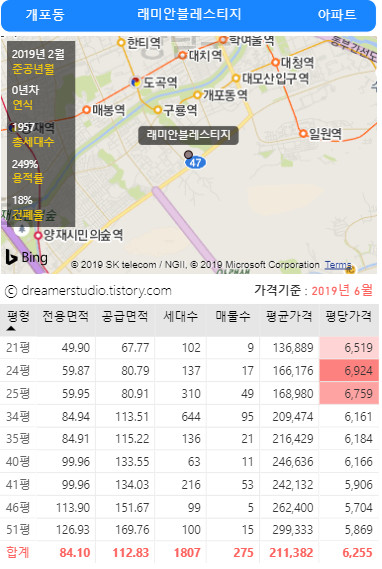
Task: Open the map Terms link
Action: [337, 265]
